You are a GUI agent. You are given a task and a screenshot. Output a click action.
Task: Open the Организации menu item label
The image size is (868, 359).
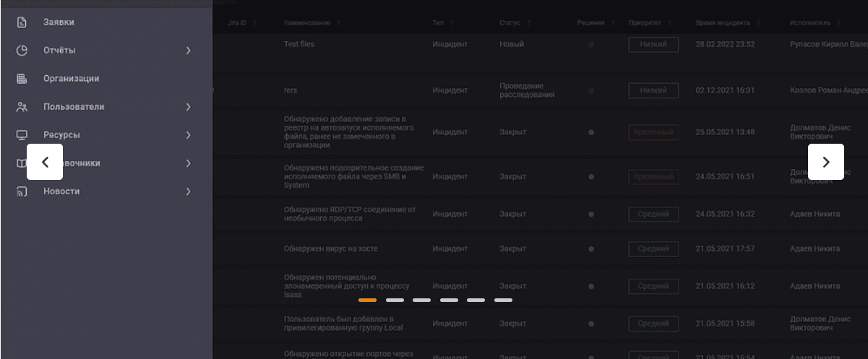(x=71, y=79)
